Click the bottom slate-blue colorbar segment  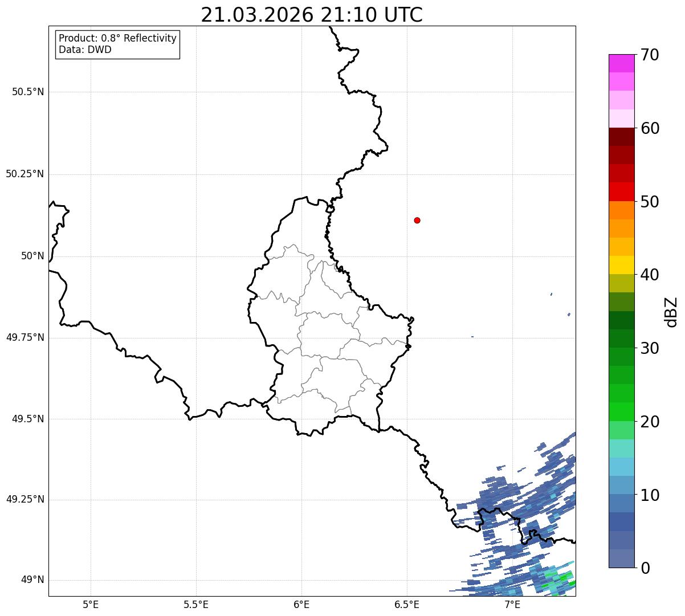coord(621,558)
